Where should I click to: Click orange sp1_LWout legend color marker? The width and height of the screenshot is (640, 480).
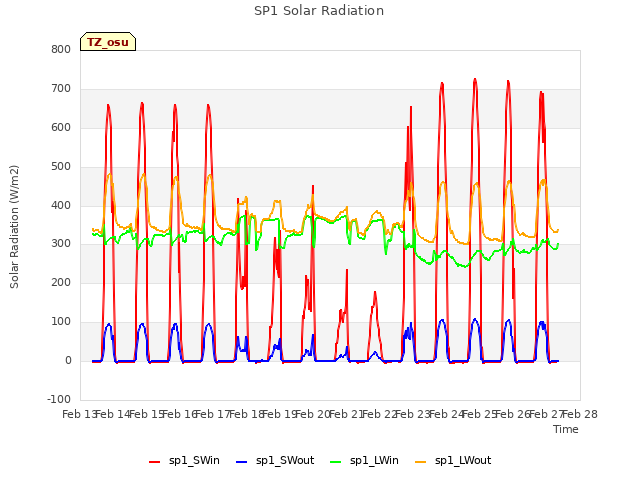(420, 462)
